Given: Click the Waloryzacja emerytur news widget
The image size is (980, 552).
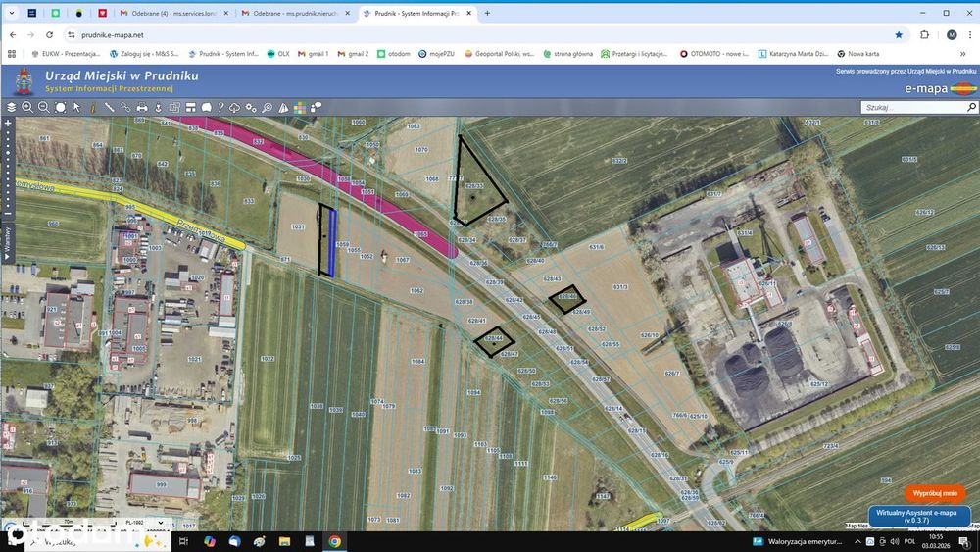Looking at the screenshot, I should coord(797,541).
